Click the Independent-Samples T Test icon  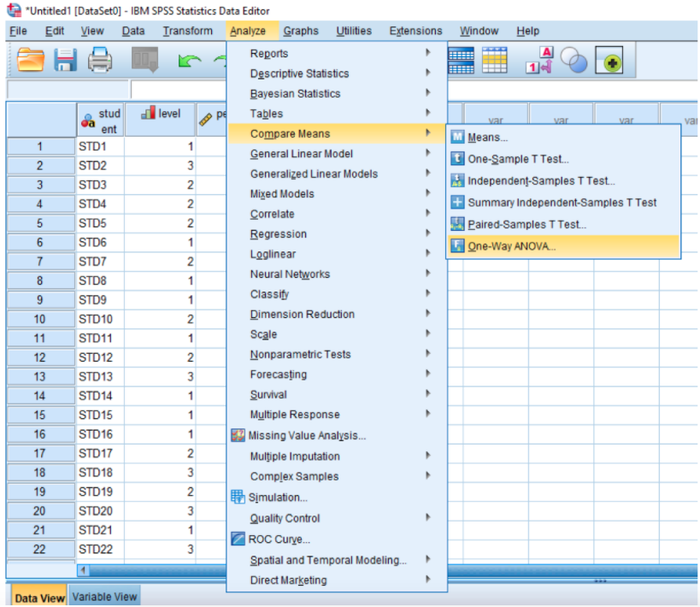[x=457, y=180]
